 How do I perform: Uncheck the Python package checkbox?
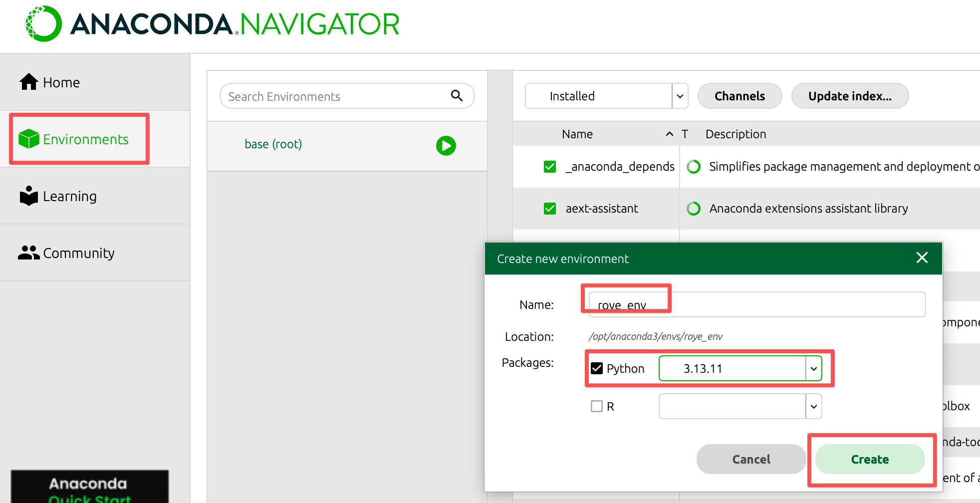pos(597,368)
